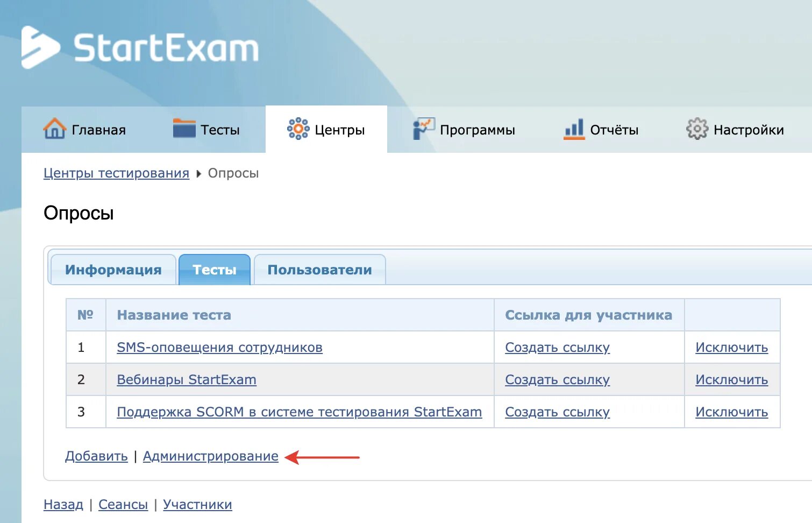Click the gear icon for Настройки
Image resolution: width=812 pixels, height=523 pixels.
697,129
